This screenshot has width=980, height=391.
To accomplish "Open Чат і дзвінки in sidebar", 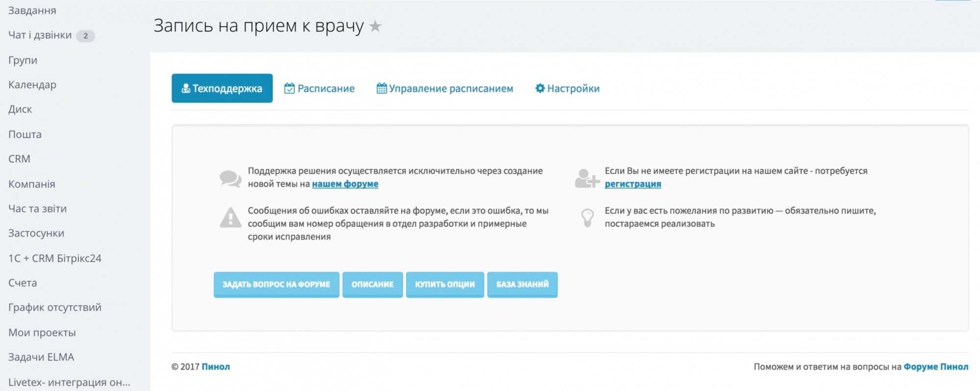I will [40, 35].
